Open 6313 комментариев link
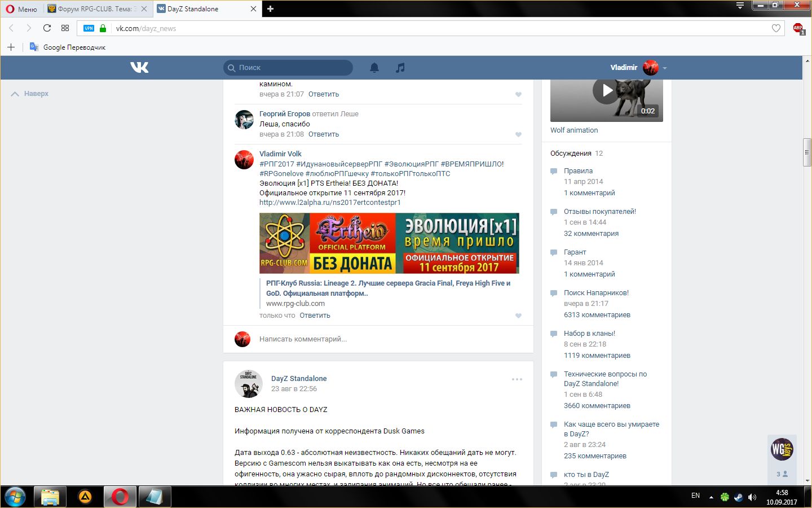 [x=597, y=315]
